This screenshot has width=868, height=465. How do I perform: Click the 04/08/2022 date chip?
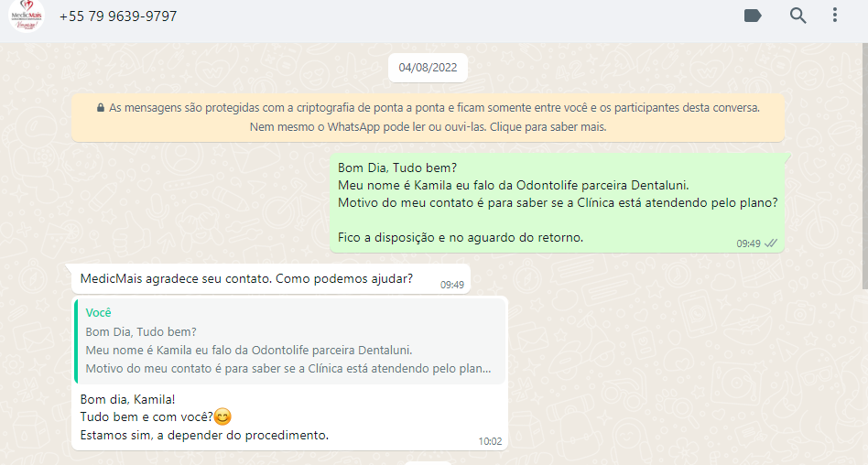click(428, 68)
